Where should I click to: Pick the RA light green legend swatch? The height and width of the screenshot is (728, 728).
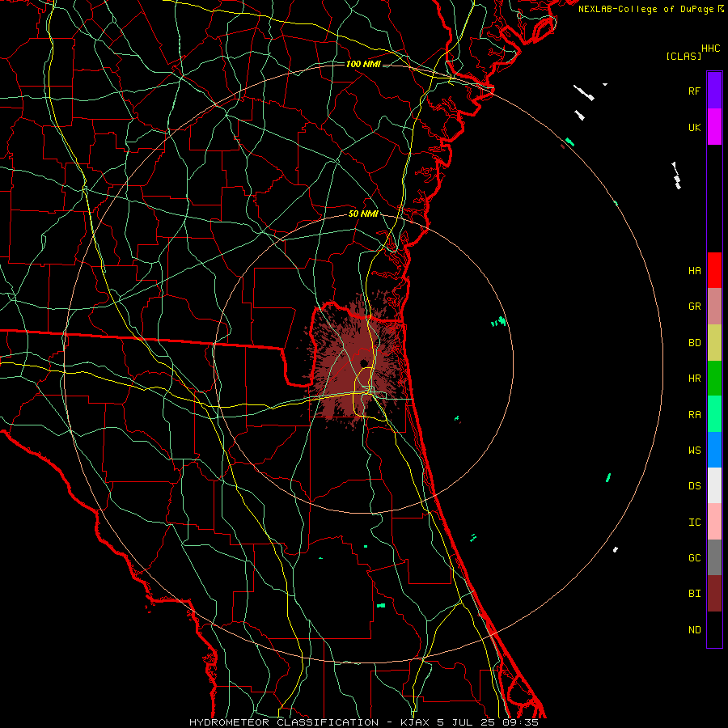click(x=714, y=414)
